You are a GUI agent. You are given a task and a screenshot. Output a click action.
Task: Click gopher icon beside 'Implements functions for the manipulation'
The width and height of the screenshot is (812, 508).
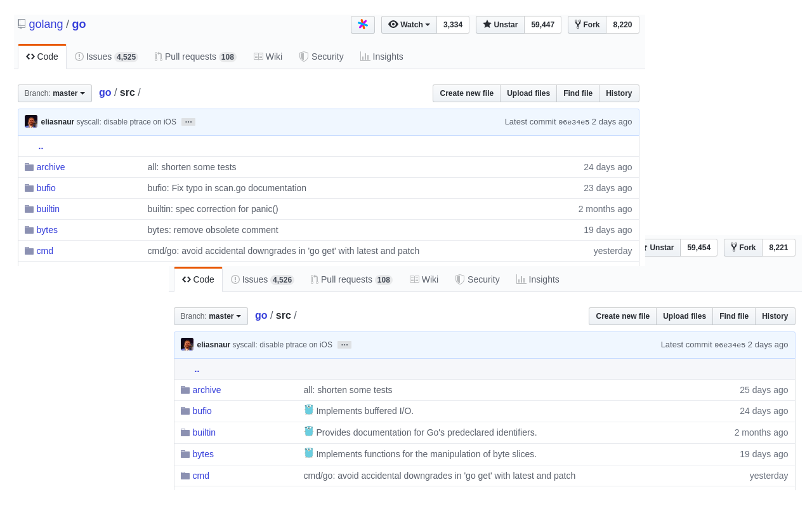point(309,453)
